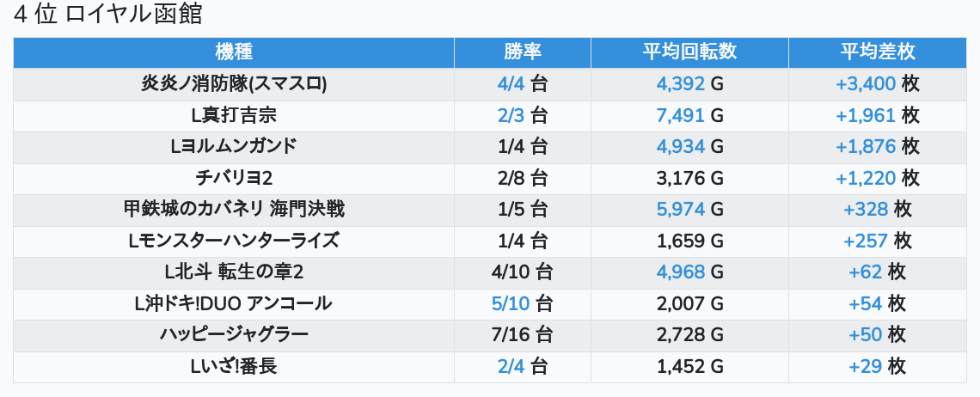The height and width of the screenshot is (397, 980).
Task: Open the L真打吉宗 row
Action: click(x=234, y=115)
